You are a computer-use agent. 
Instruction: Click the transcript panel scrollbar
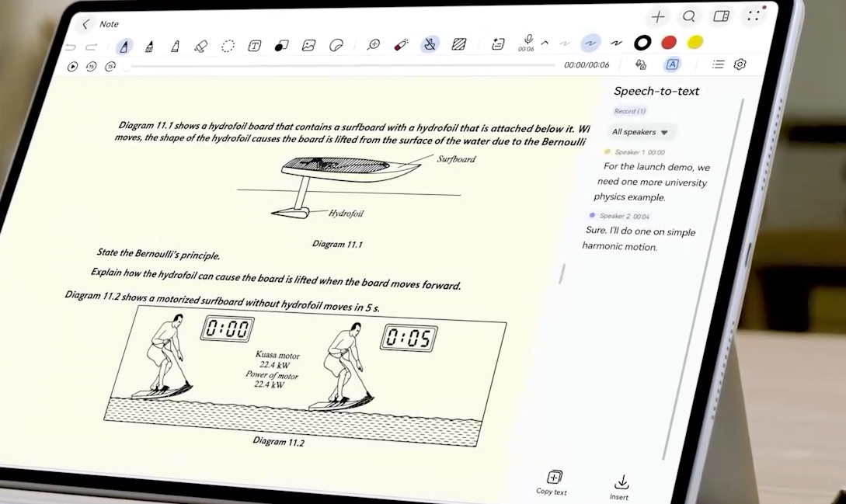pos(704,279)
